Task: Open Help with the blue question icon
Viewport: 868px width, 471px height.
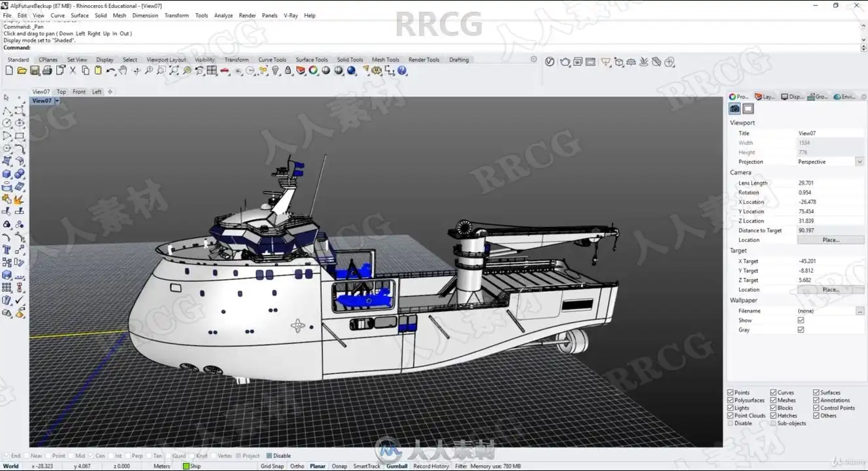Action: pyautogui.click(x=402, y=71)
